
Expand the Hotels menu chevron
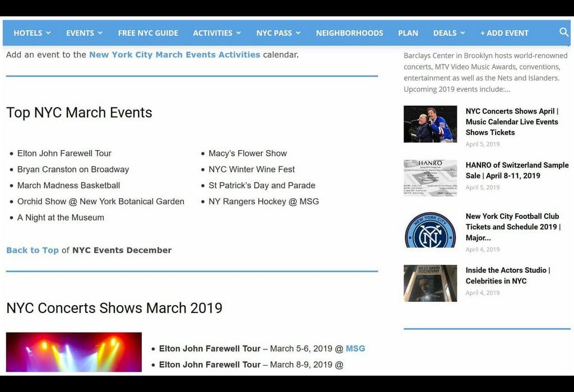pyautogui.click(x=48, y=33)
